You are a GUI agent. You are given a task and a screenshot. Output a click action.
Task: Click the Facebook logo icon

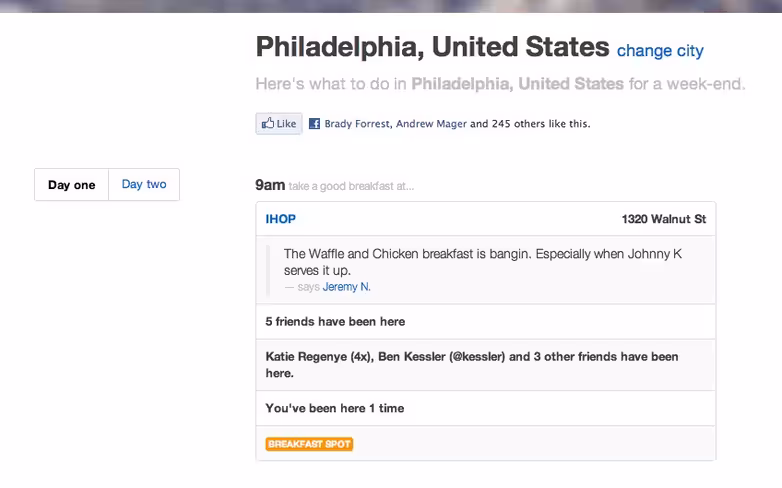314,123
